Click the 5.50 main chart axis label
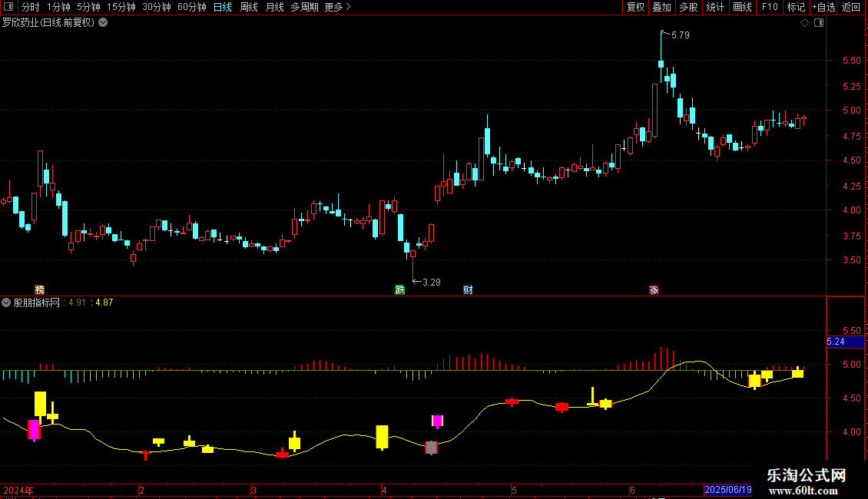868x499 pixels. (851, 61)
